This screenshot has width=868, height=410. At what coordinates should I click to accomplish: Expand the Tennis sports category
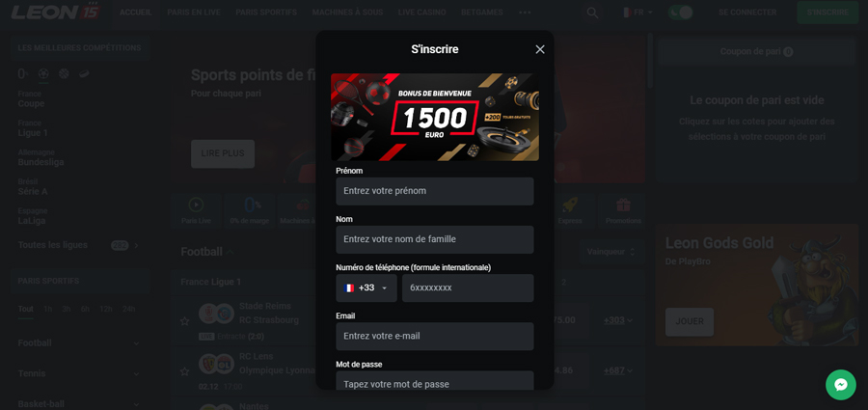point(79,373)
